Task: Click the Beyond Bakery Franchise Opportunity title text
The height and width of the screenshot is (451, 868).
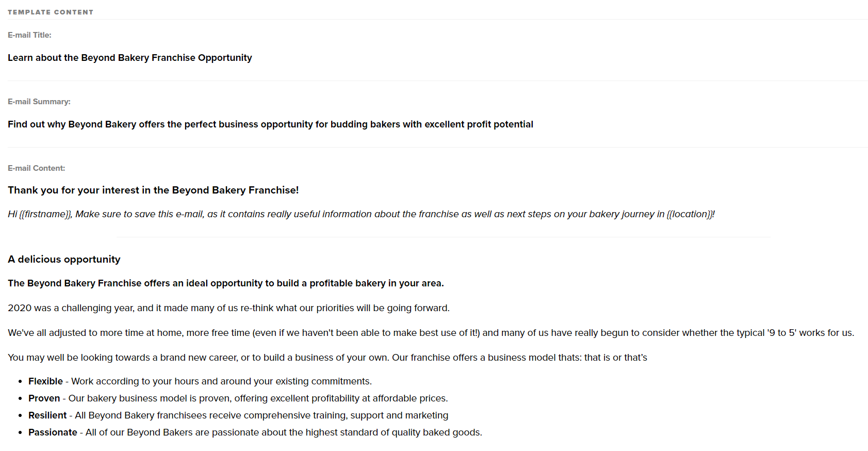Action: click(130, 58)
